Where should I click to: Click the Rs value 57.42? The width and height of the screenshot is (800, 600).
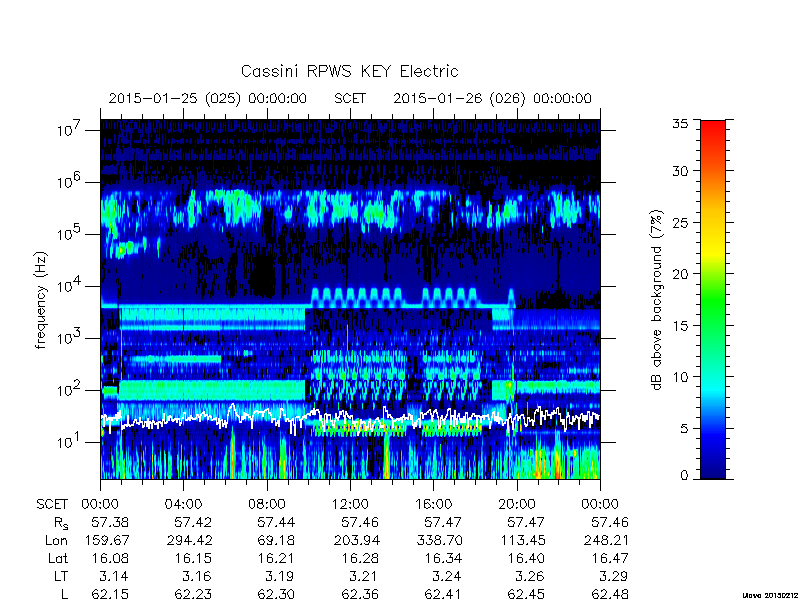193,522
